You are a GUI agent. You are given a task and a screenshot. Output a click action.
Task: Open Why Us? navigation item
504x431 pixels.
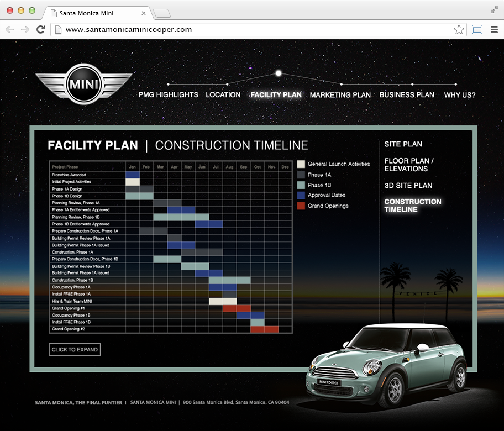[x=460, y=95]
